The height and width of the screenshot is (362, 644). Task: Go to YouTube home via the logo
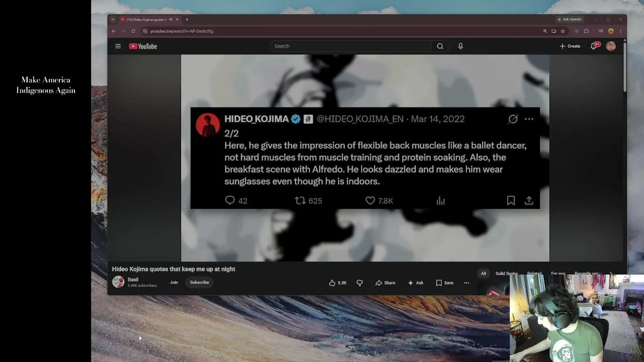tap(143, 46)
